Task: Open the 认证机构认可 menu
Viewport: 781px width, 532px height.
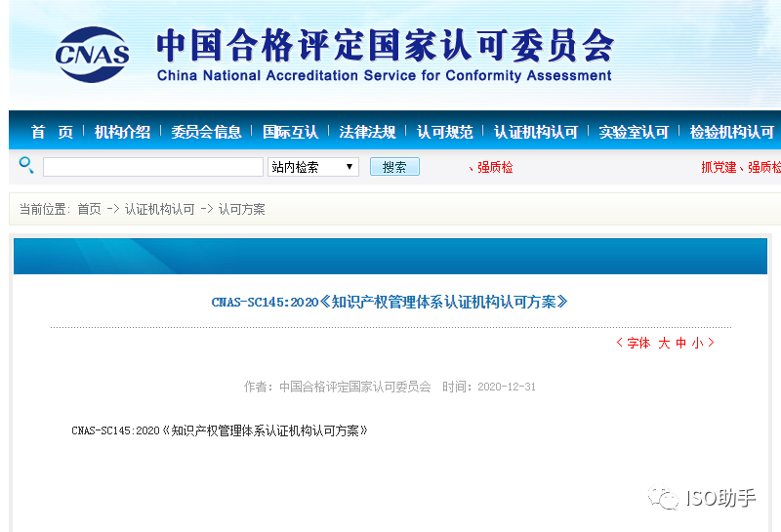Action: tap(536, 132)
